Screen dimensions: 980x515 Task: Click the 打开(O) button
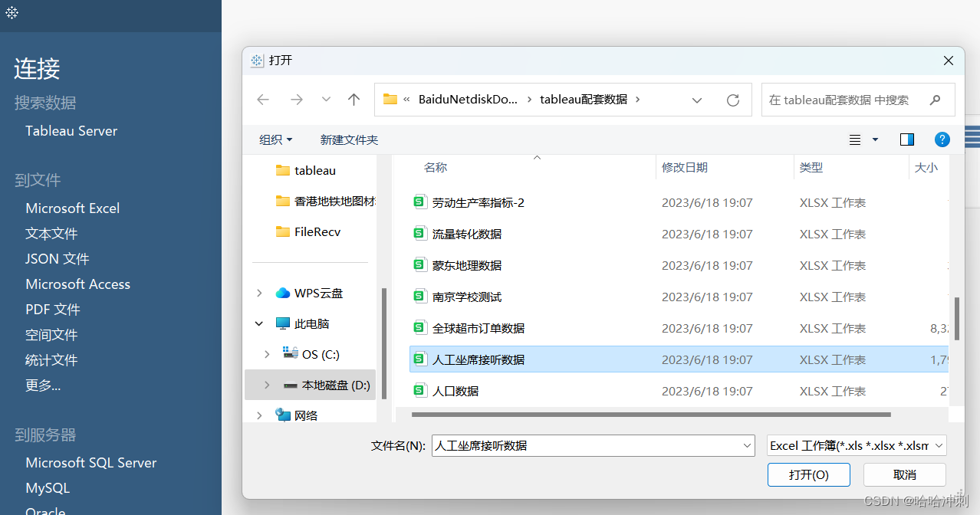pyautogui.click(x=809, y=475)
